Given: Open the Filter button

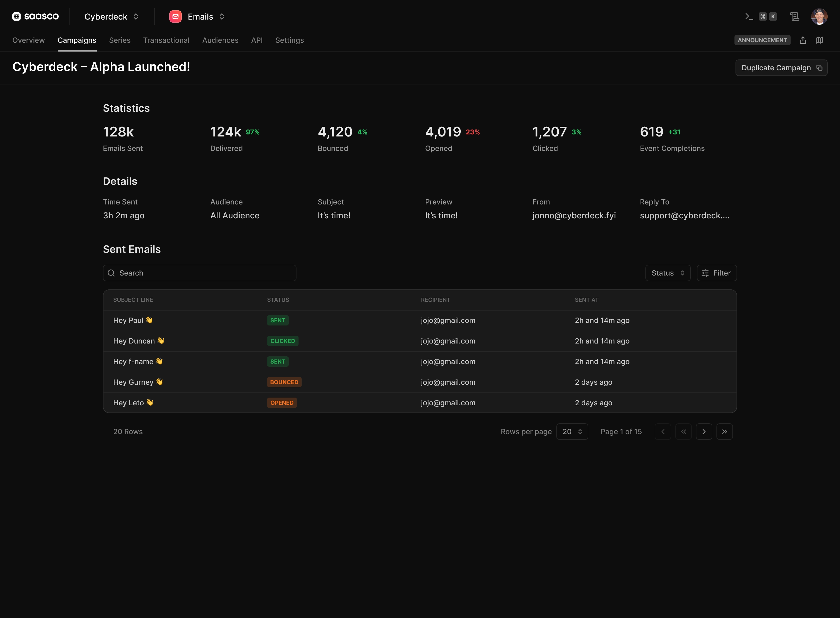Looking at the screenshot, I should (x=717, y=273).
